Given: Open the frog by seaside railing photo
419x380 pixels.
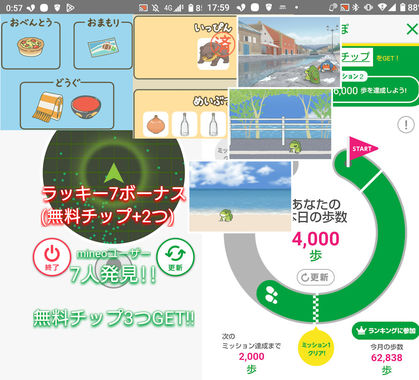Looking at the screenshot, I should [280, 123].
